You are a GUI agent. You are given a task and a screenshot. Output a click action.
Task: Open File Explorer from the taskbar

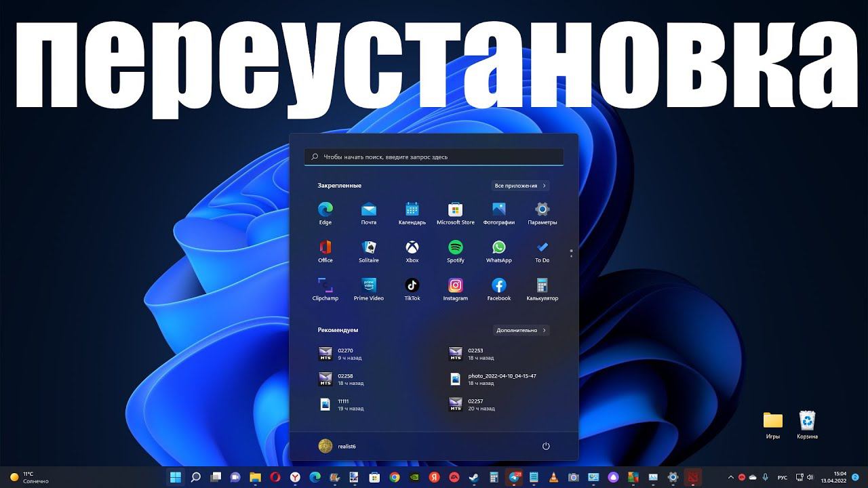tap(256, 477)
